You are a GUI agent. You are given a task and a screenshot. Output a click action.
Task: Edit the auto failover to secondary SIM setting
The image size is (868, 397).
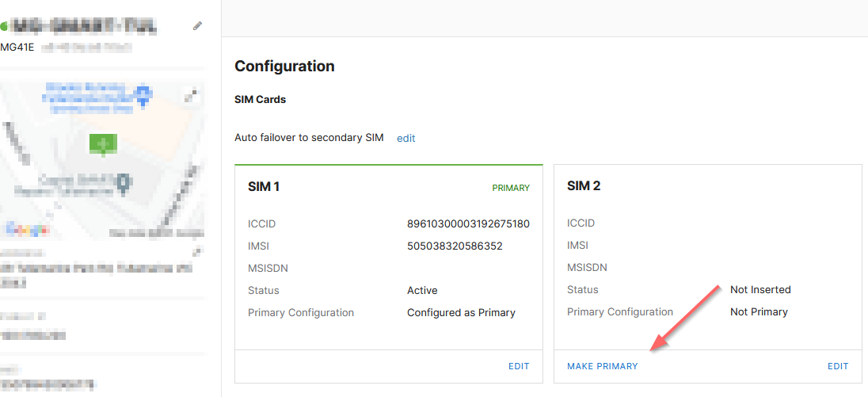[x=406, y=138]
